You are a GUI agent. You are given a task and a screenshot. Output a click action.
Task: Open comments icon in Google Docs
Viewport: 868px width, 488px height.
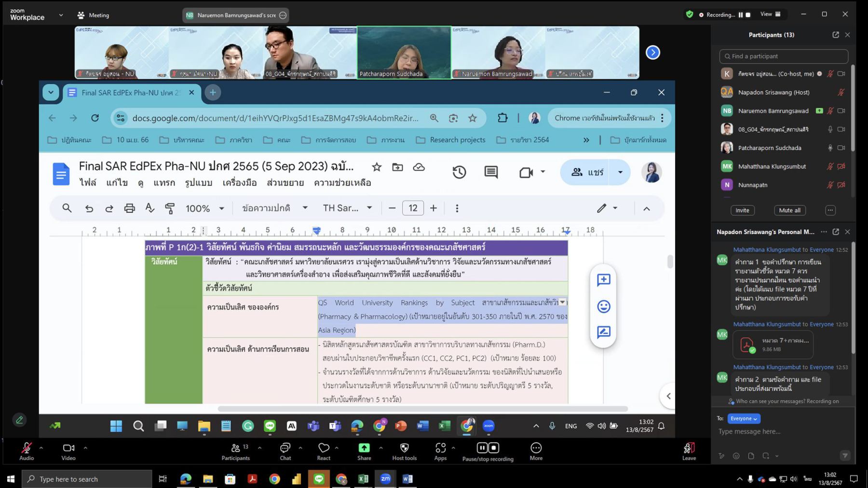coord(491,172)
